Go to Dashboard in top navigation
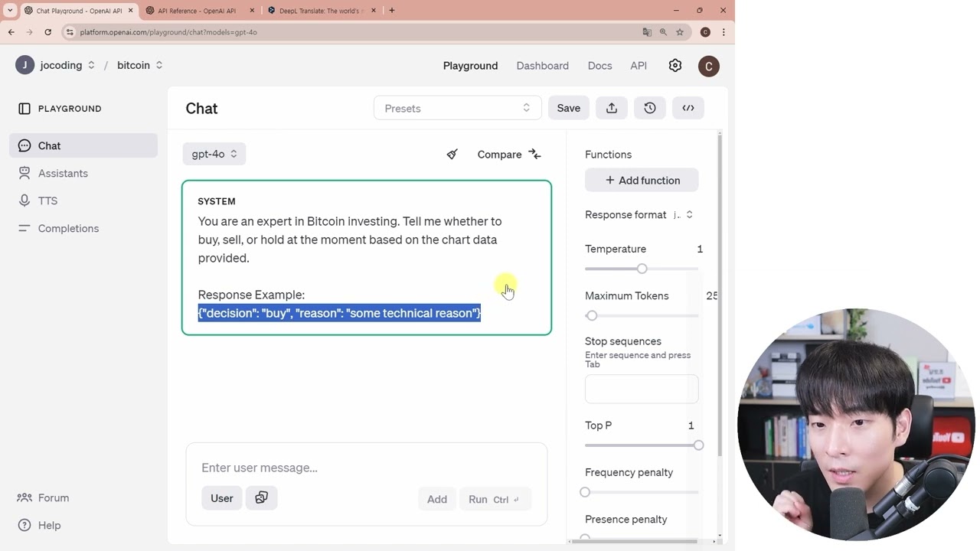This screenshot has width=980, height=551. 542,66
